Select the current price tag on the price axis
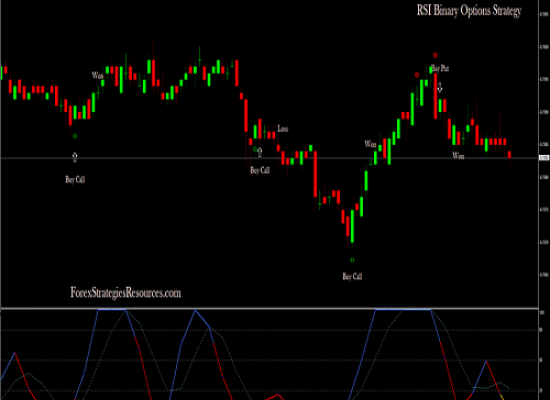550x400 pixels. 544,158
